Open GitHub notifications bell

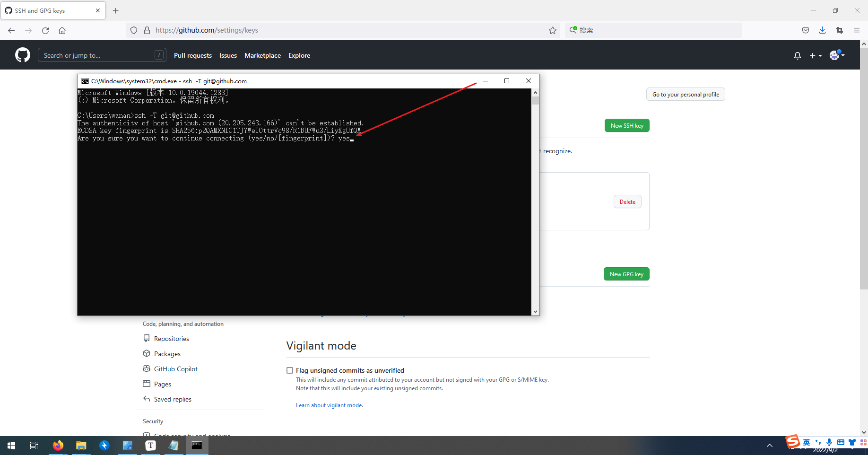click(x=798, y=56)
